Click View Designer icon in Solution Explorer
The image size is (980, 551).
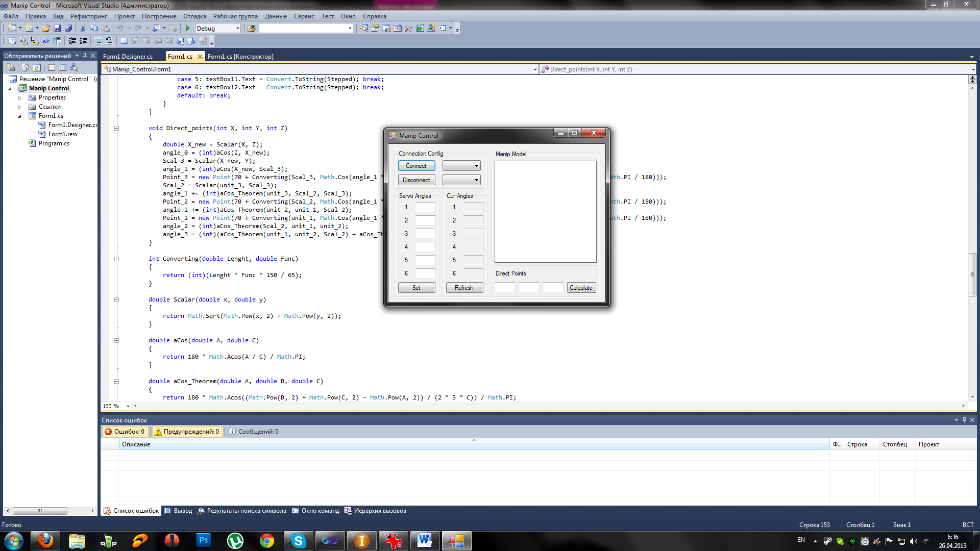62,67
